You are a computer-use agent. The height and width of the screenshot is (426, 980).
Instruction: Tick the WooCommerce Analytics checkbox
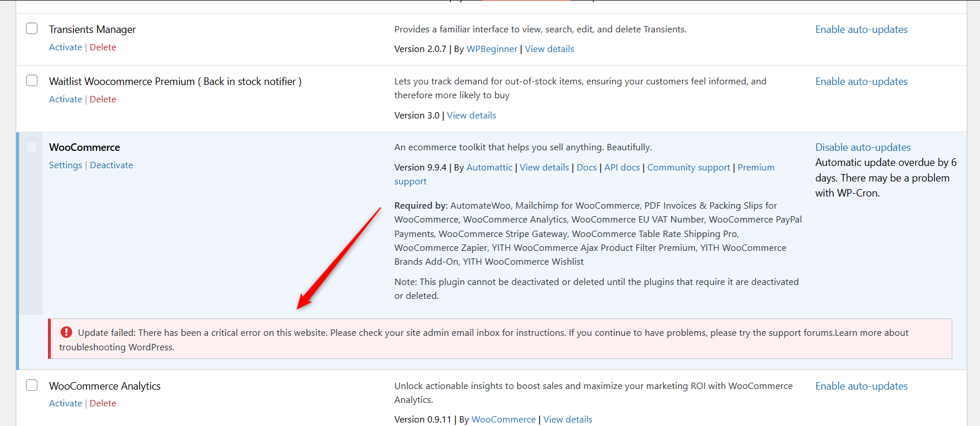(x=32, y=385)
